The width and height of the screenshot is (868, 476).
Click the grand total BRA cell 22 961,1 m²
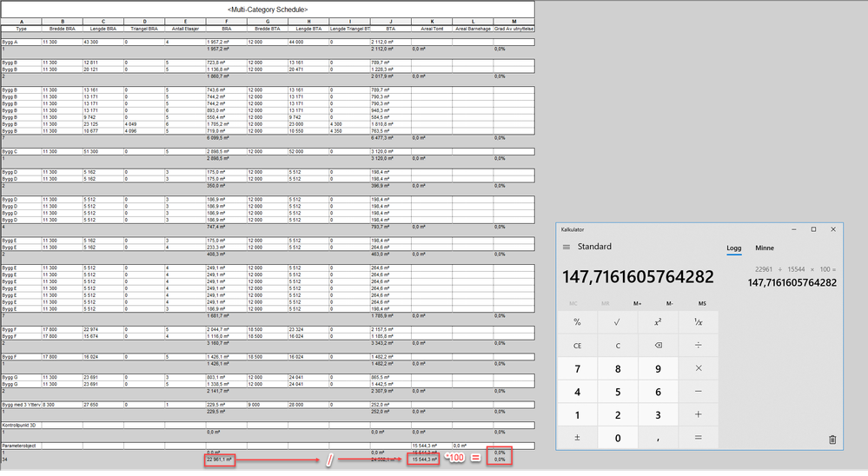click(219, 459)
